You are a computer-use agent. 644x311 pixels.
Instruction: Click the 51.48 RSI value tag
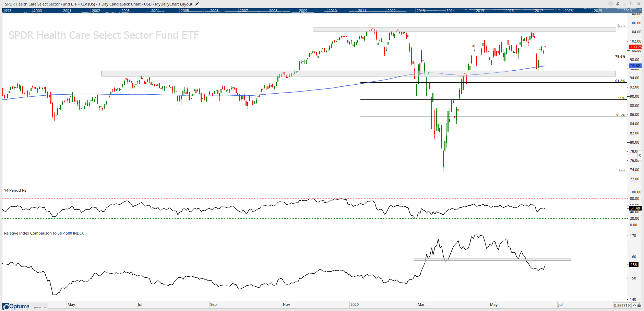pyautogui.click(x=635, y=208)
